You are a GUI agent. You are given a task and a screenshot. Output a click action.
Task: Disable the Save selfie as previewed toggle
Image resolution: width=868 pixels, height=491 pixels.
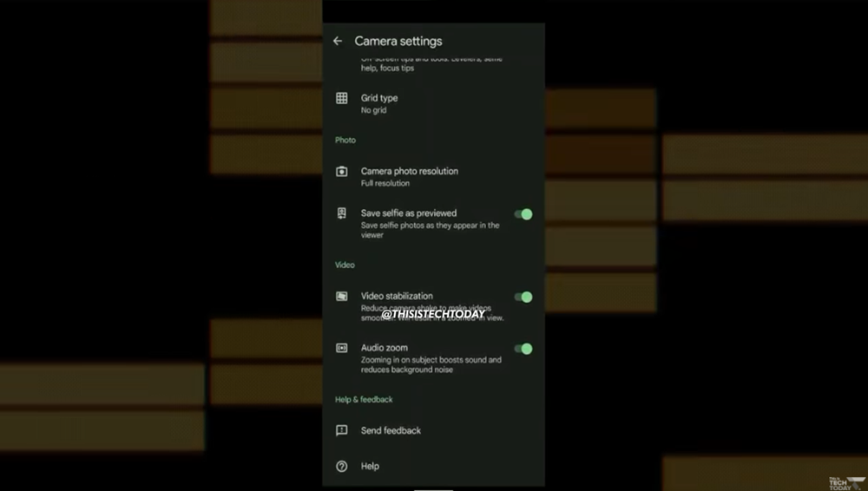tap(523, 214)
